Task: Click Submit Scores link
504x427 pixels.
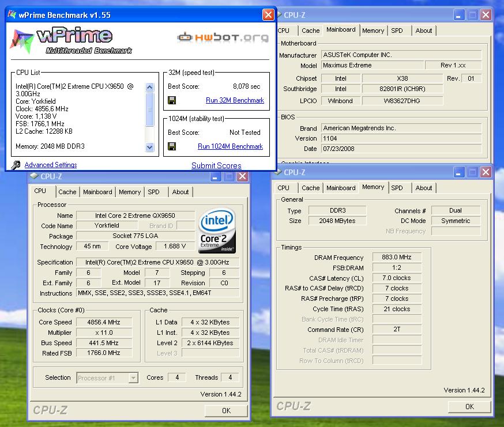Action: tap(216, 165)
